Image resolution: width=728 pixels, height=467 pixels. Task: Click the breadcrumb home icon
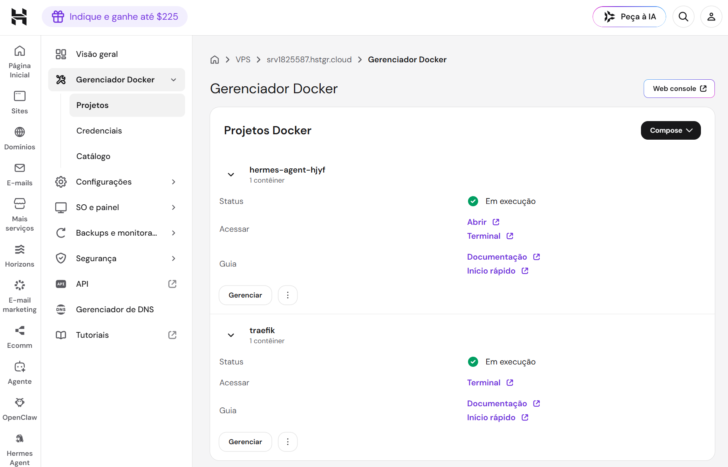[214, 59]
